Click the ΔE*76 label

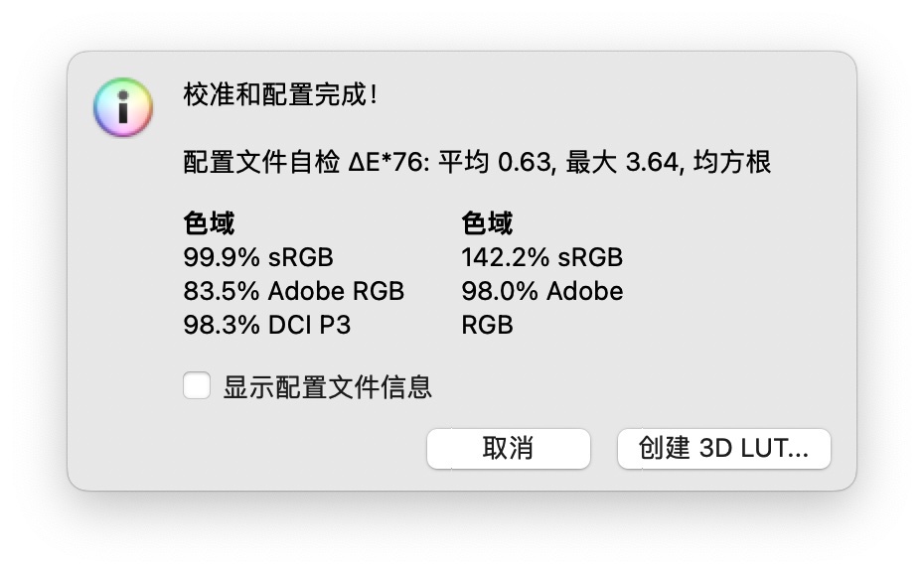tap(388, 162)
